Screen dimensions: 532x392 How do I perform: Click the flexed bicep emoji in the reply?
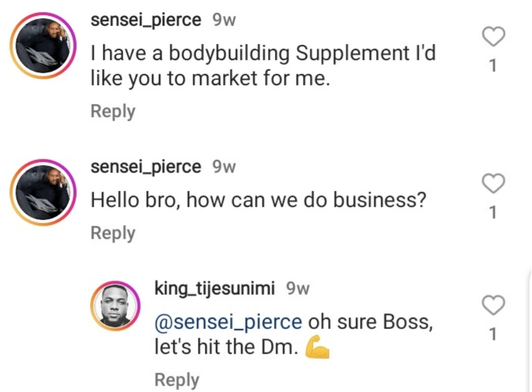tap(318, 348)
